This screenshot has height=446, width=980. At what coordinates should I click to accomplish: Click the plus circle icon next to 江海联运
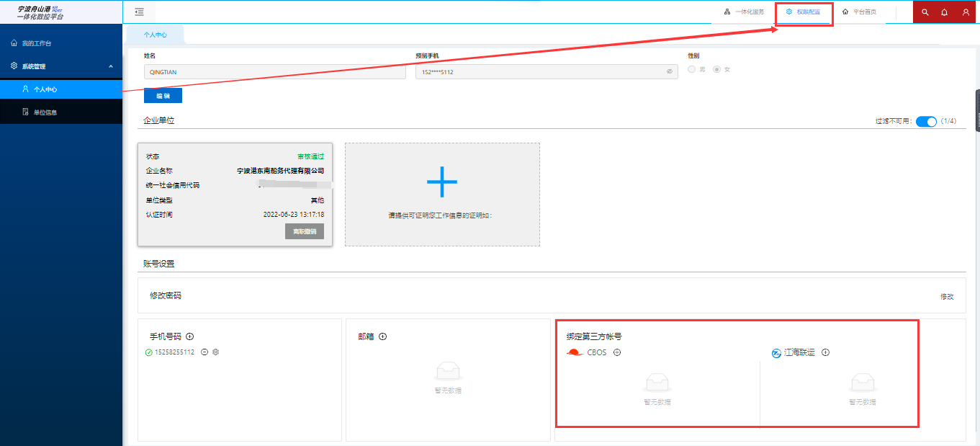826,352
